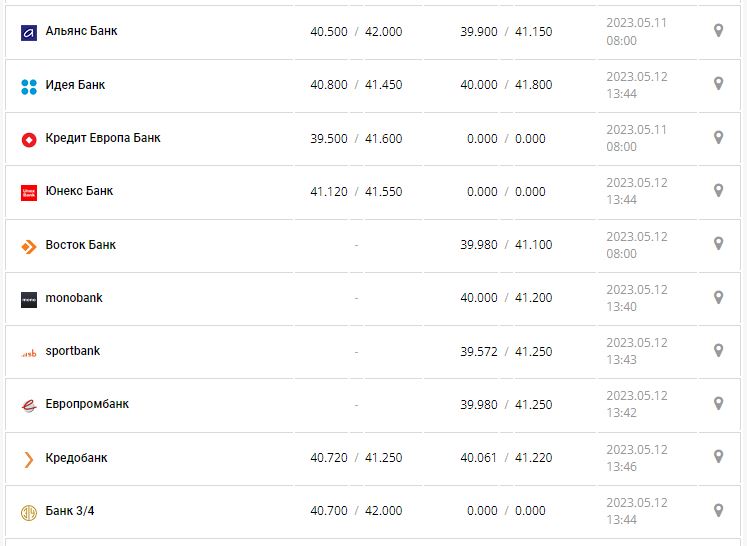Click the Юнекс Банк red square logo
The image size is (747, 546).
(x=28, y=192)
